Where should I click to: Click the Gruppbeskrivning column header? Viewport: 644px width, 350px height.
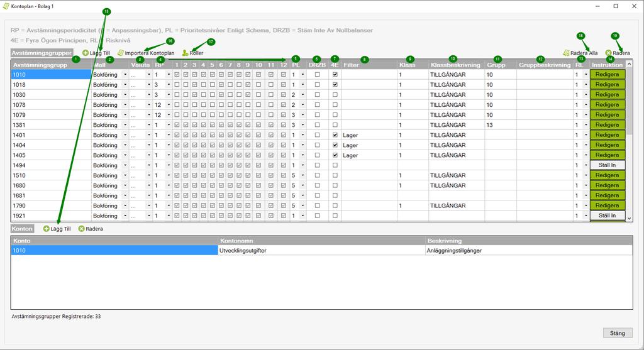click(545, 65)
